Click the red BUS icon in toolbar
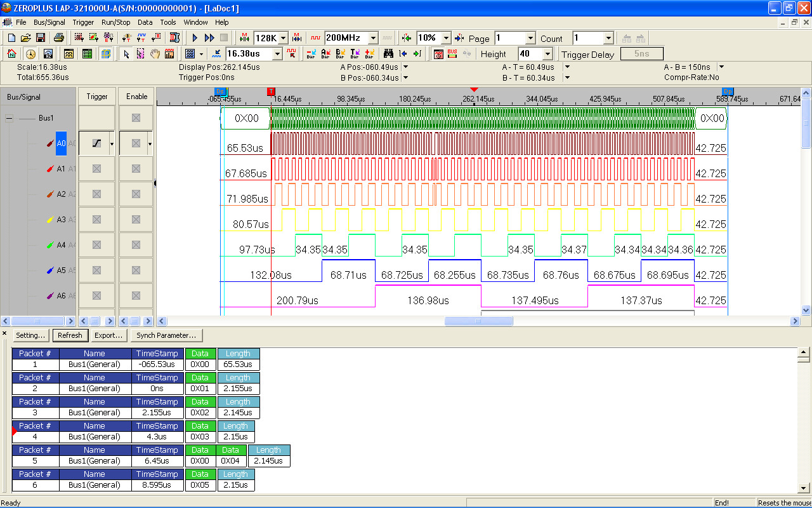This screenshot has height=508, width=812. point(452,54)
